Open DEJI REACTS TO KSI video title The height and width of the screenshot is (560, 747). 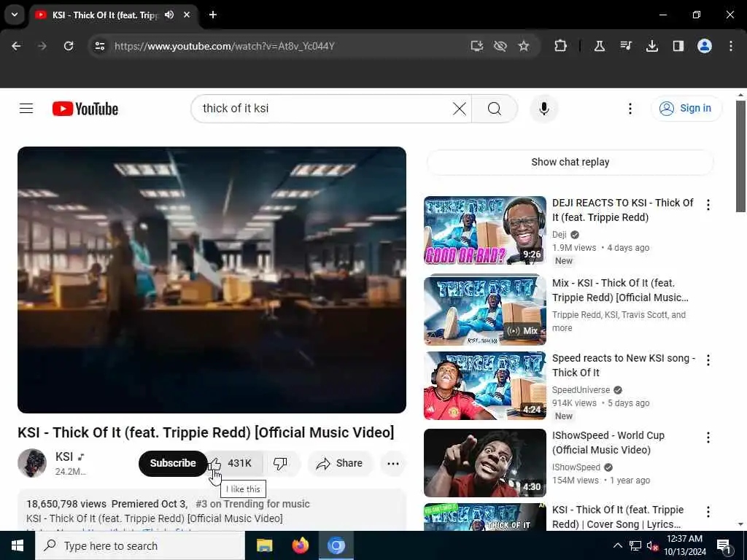[623, 210]
